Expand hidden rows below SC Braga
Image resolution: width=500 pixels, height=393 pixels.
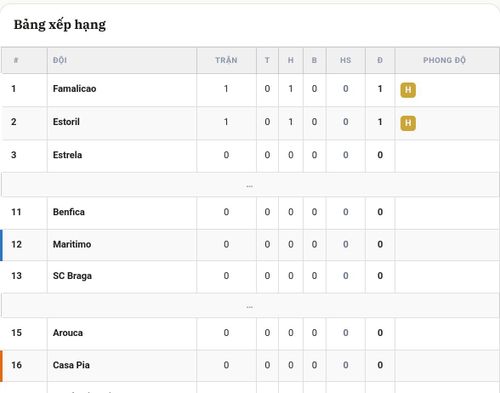[x=250, y=306]
